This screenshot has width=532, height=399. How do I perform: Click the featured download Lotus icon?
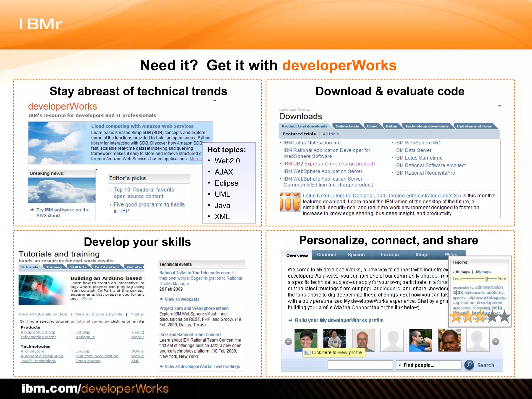coord(290,202)
